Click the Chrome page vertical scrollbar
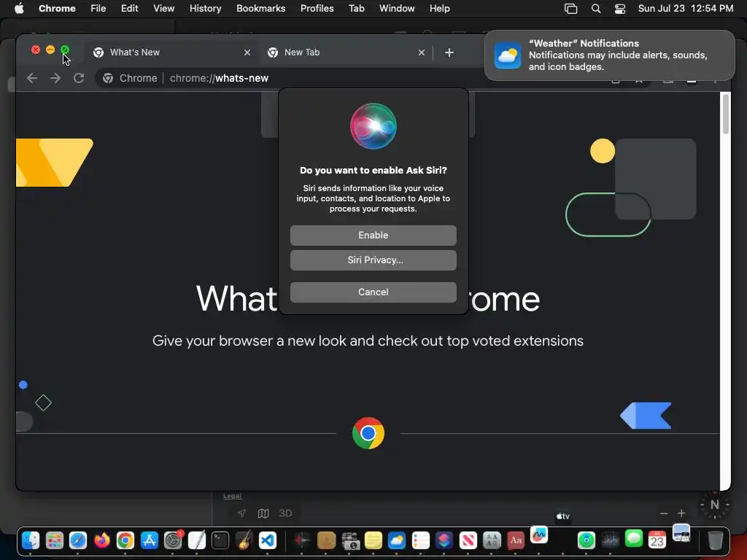The width and height of the screenshot is (747, 560). [725, 114]
